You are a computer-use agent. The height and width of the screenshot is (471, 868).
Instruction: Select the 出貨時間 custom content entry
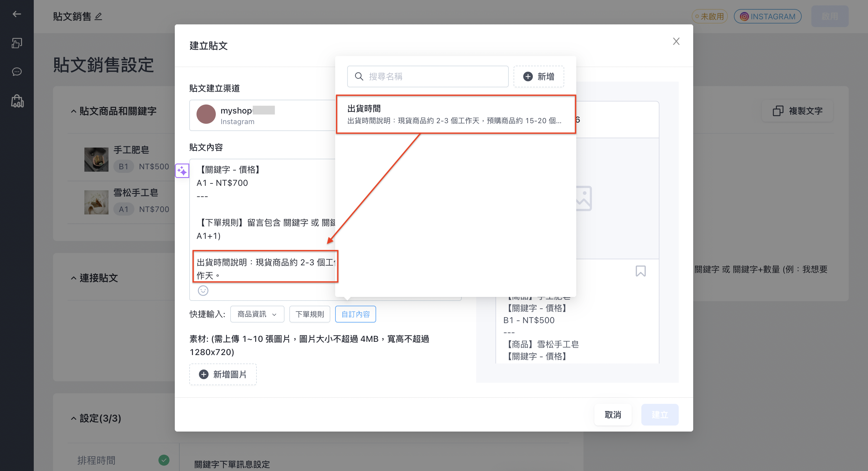[456, 114]
